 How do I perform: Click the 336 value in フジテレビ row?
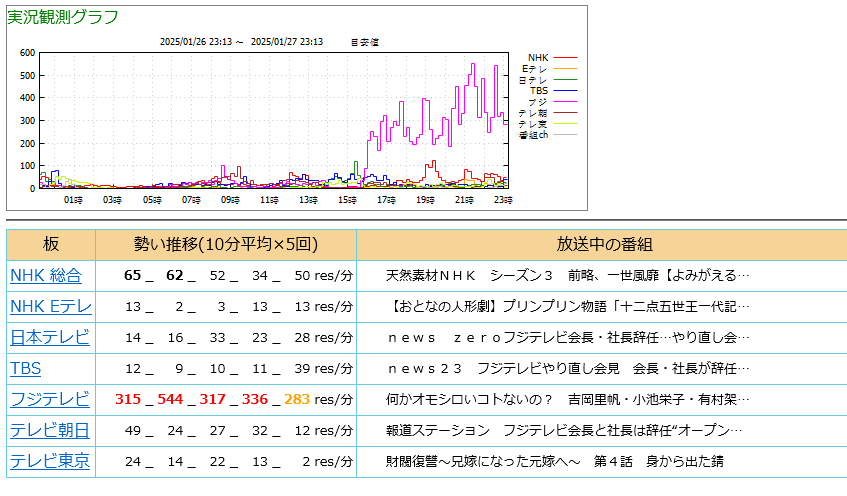tap(255, 399)
